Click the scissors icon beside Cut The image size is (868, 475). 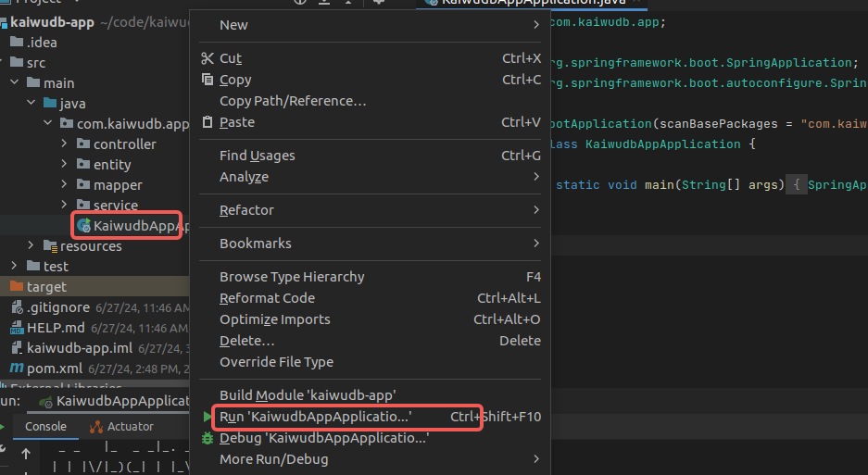pyautogui.click(x=208, y=58)
